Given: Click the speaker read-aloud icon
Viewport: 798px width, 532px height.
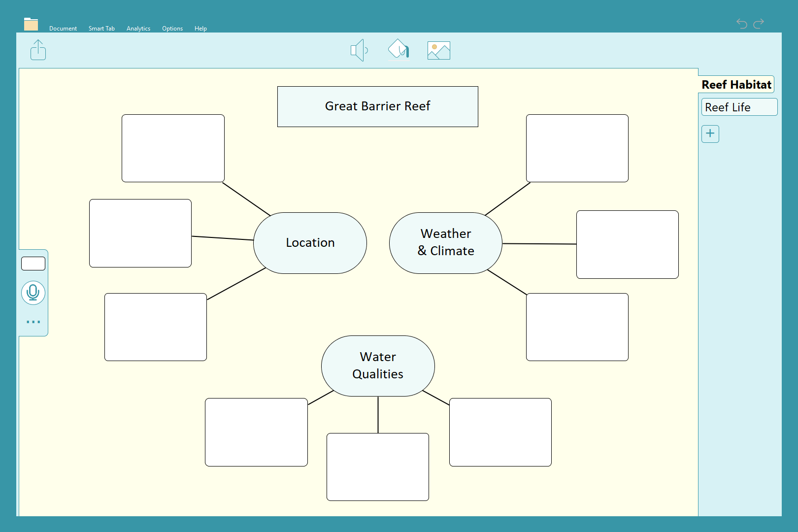Looking at the screenshot, I should [x=359, y=50].
